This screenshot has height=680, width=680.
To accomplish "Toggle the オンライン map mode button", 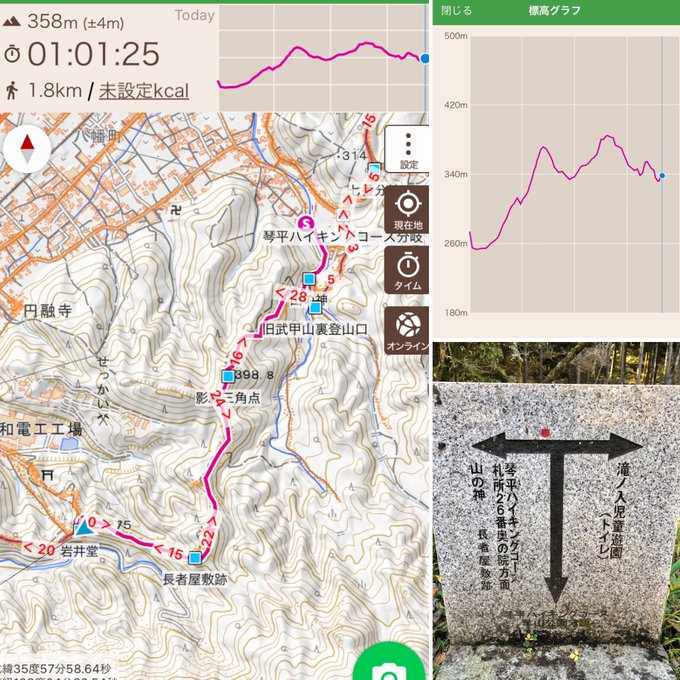I will (408, 330).
